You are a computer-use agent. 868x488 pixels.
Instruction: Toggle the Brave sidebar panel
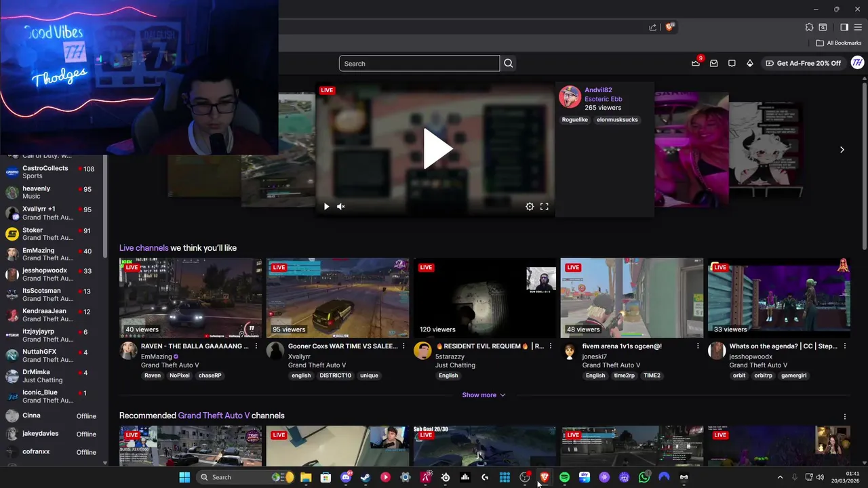844,27
